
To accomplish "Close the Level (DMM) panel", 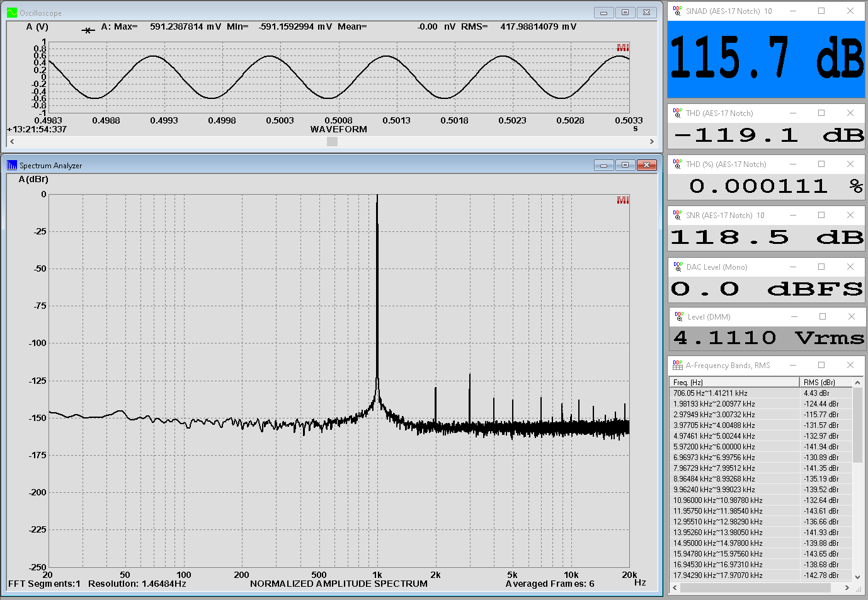I will pos(852,316).
